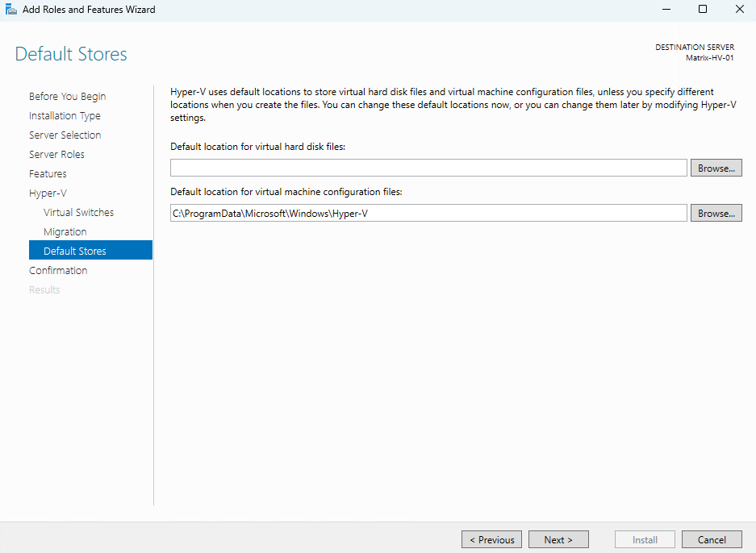Screen dimensions: 756x553
Task: Minimize the wizard window
Action: point(666,9)
